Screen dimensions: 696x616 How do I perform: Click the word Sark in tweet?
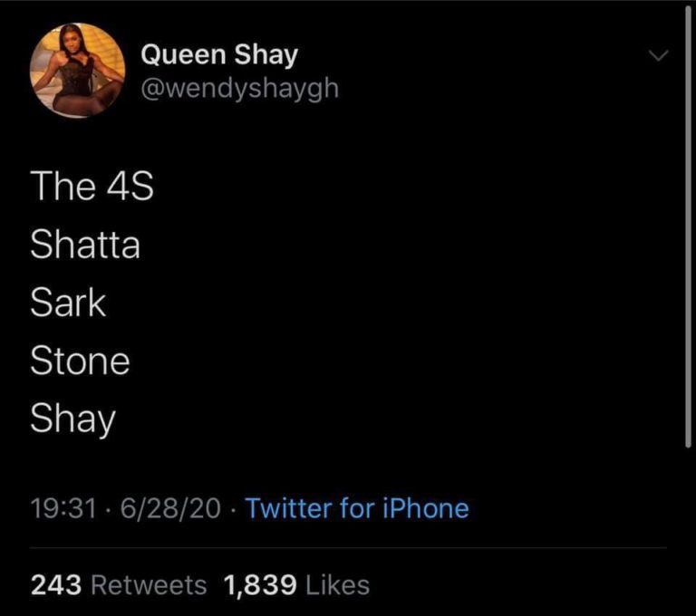[68, 303]
